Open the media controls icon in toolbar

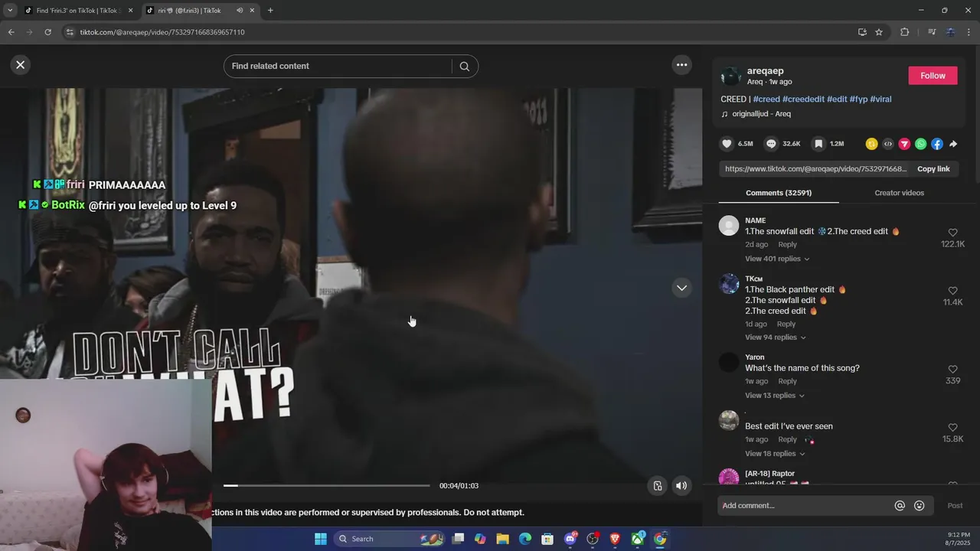click(932, 32)
